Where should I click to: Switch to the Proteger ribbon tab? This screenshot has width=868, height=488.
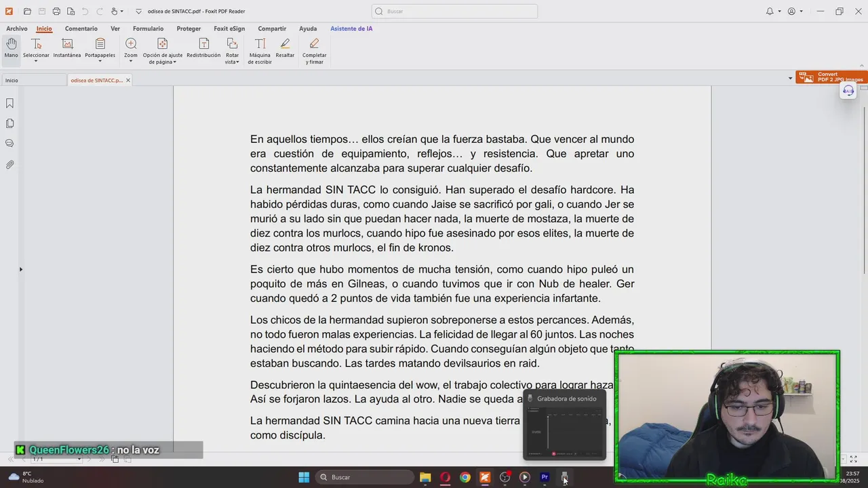pyautogui.click(x=189, y=28)
